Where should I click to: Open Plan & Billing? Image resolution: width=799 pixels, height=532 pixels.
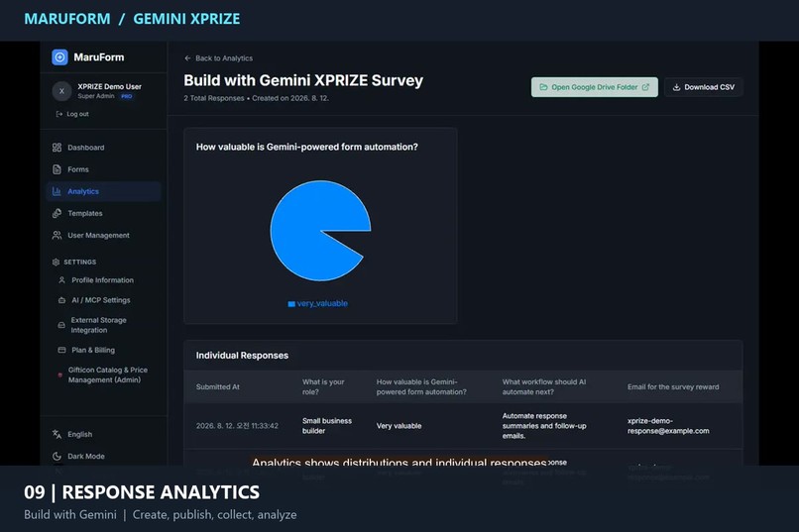(x=104, y=350)
